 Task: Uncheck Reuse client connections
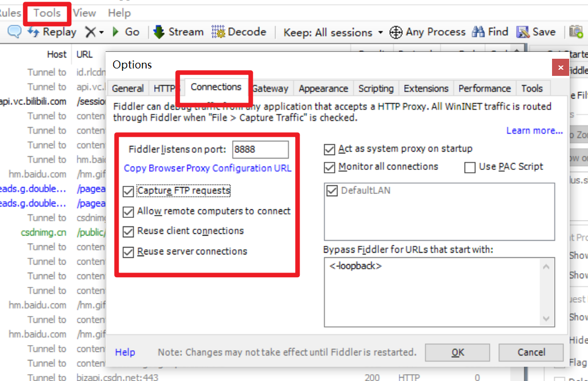point(128,232)
